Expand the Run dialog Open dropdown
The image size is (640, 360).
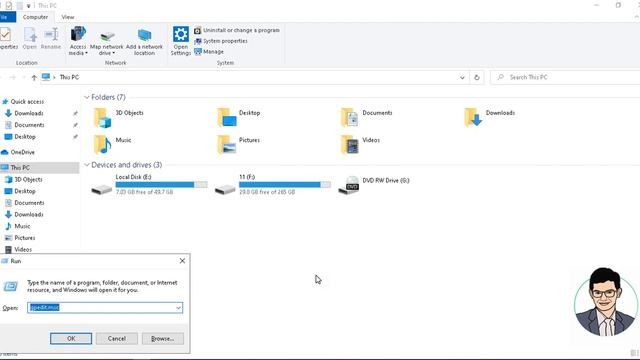tap(178, 308)
